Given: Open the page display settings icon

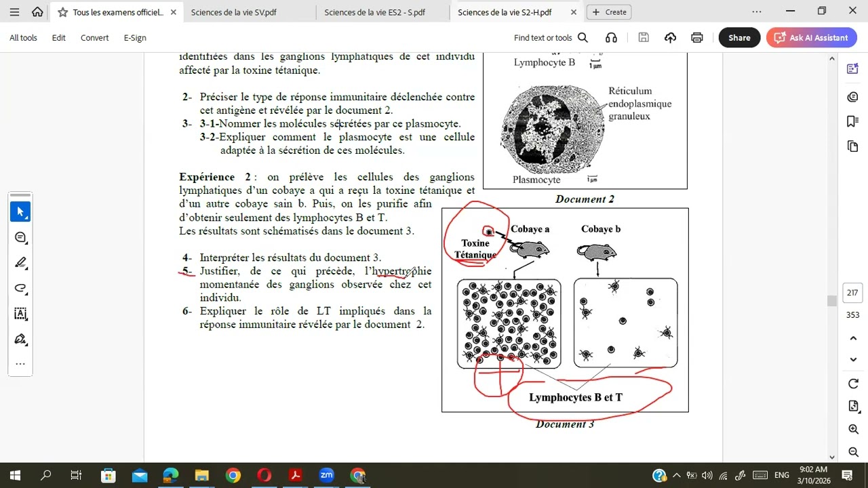Looking at the screenshot, I should 853,406.
